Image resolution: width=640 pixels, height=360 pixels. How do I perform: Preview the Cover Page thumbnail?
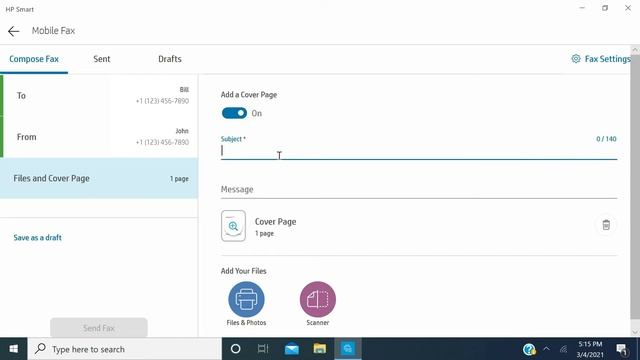pyautogui.click(x=233, y=226)
